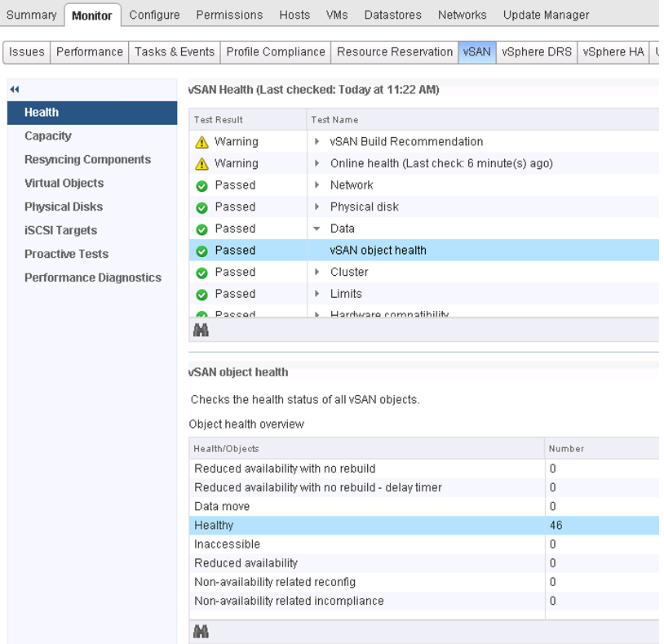
Task: Sort by the Health/Objects column header
Action: pyautogui.click(x=367, y=449)
